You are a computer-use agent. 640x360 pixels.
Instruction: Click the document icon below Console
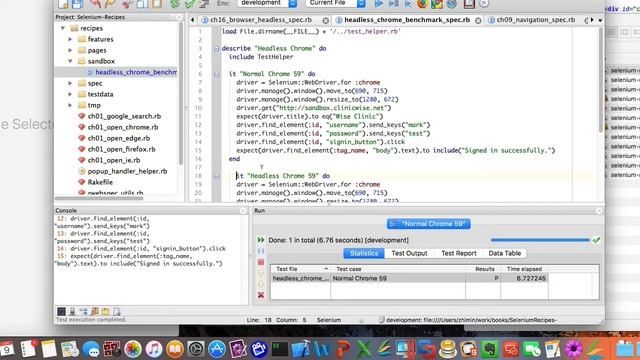coord(117,311)
